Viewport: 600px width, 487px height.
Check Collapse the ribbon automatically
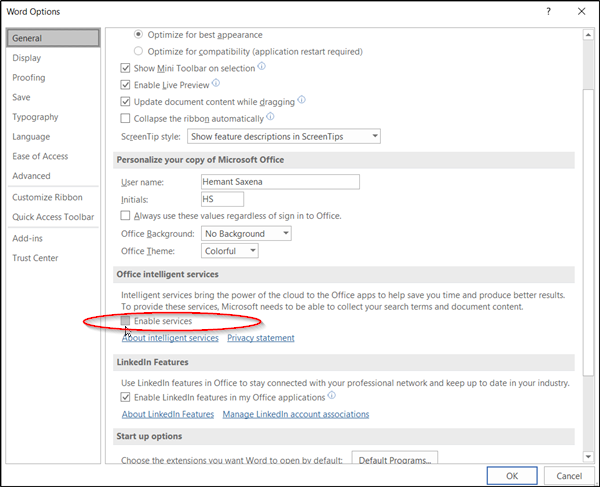click(x=125, y=118)
